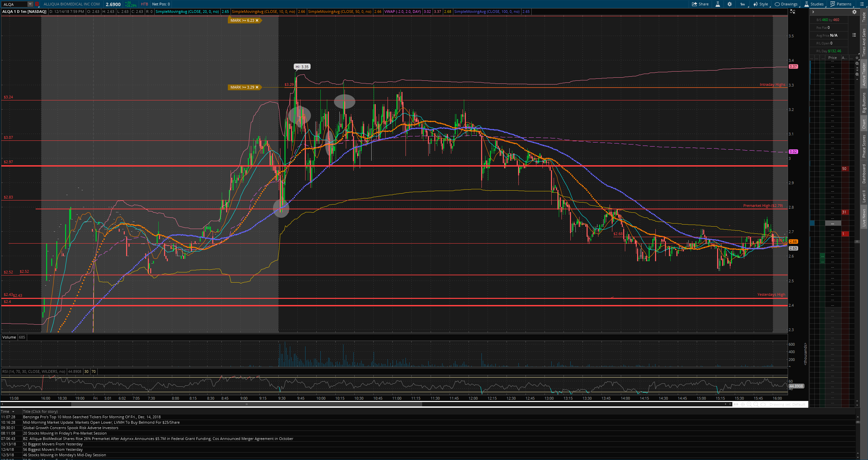Open chart settings gear icon
Image resolution: width=868 pixels, height=460 pixels.
(730, 4)
